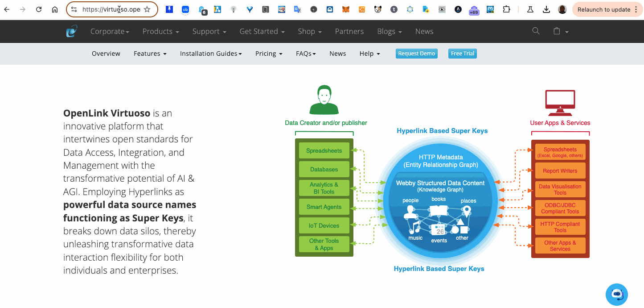
Task: Open News in the dark top navbar
Action: pyautogui.click(x=424, y=31)
